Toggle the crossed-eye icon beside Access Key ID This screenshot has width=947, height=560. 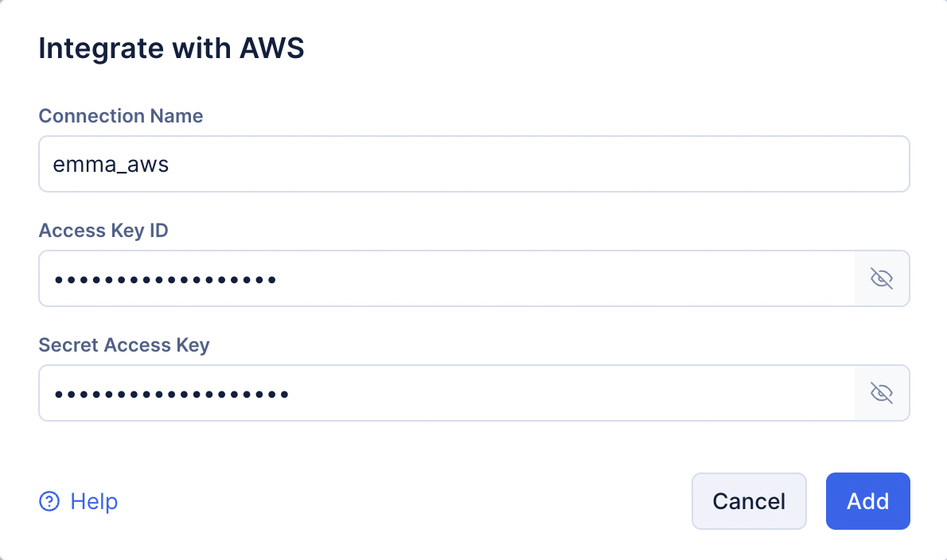click(882, 278)
